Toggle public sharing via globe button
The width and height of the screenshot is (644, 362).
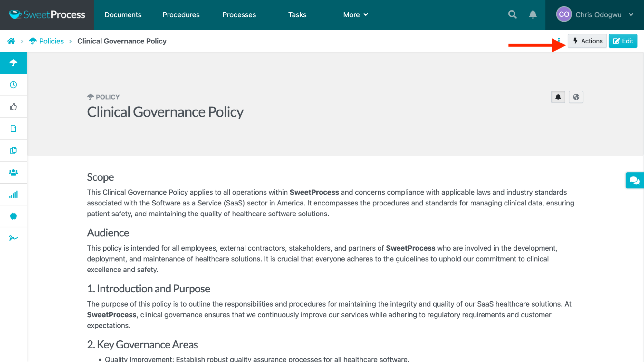(x=576, y=97)
